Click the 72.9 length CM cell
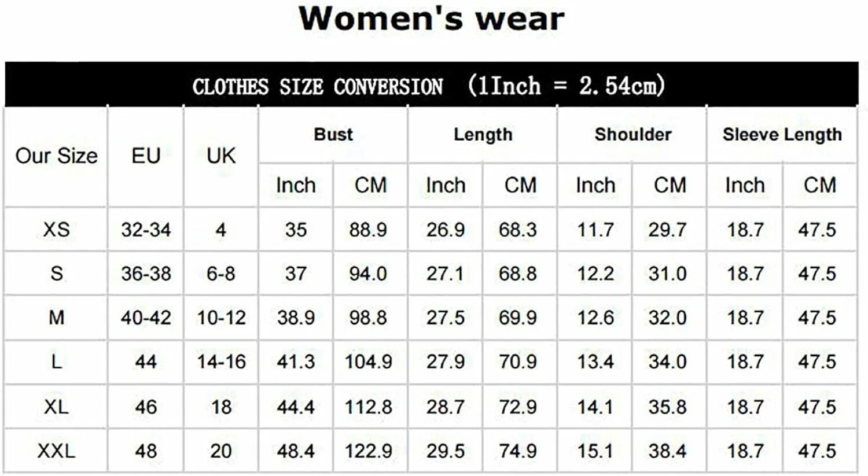 [x=518, y=407]
